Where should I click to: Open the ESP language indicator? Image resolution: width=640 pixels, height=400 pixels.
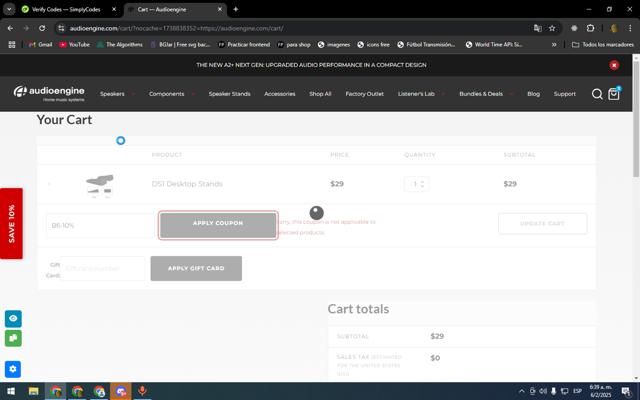[x=577, y=391]
